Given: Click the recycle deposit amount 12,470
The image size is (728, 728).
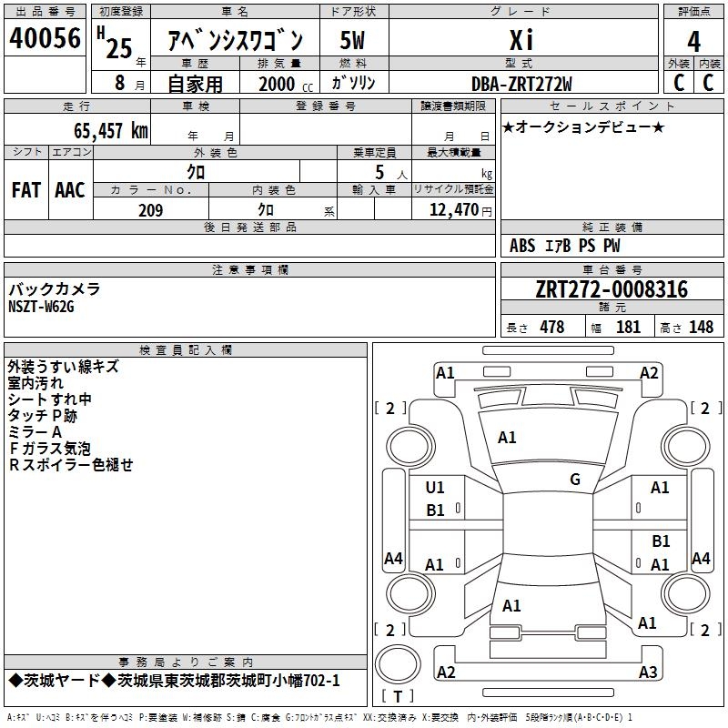Looking at the screenshot, I should pos(454,210).
